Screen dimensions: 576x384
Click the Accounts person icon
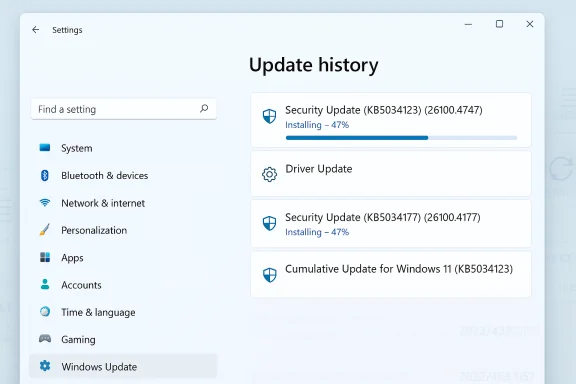45,284
